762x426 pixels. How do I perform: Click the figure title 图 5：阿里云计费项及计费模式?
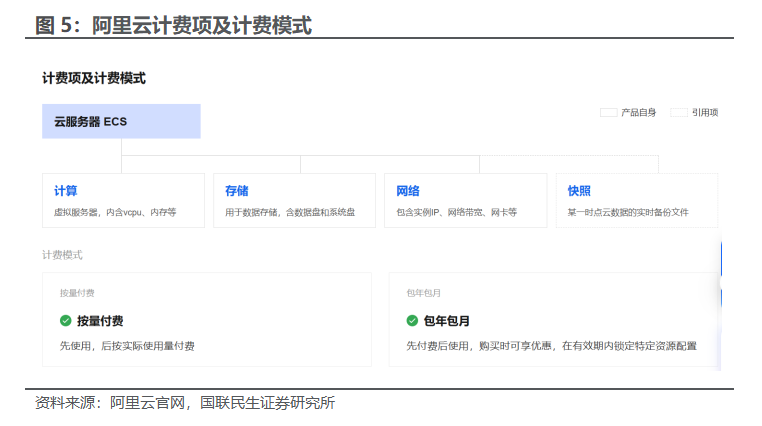click(x=173, y=25)
